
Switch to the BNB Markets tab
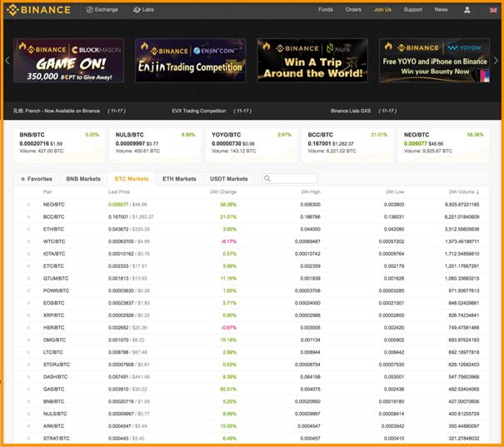coord(83,179)
